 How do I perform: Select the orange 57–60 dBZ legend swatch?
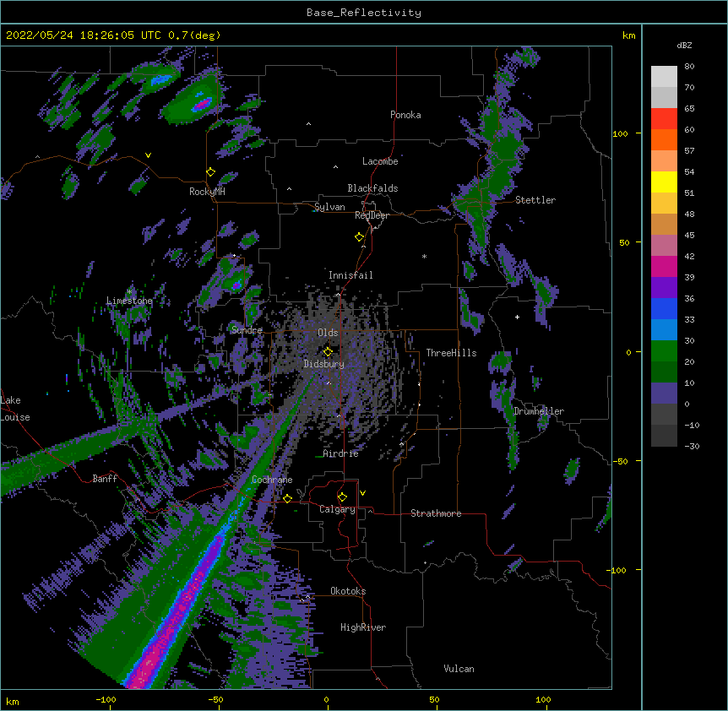coord(664,139)
